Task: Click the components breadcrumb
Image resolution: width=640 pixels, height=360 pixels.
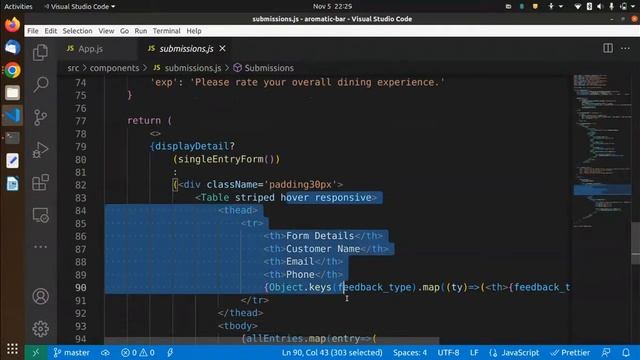Action: (114, 68)
